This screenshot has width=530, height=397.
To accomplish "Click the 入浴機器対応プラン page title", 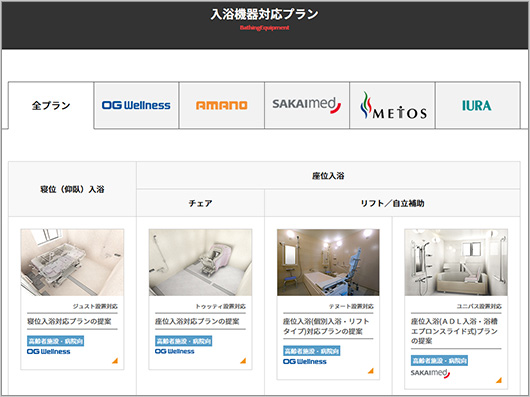I will pyautogui.click(x=265, y=14).
